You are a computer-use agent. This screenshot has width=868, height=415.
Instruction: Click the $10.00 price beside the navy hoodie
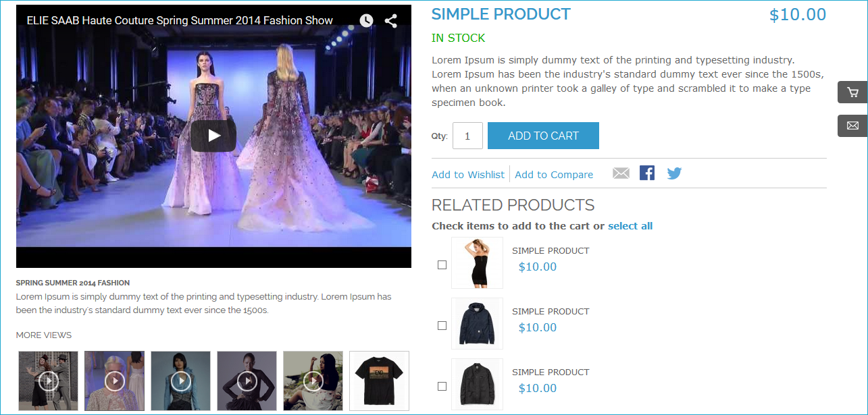[x=538, y=327]
